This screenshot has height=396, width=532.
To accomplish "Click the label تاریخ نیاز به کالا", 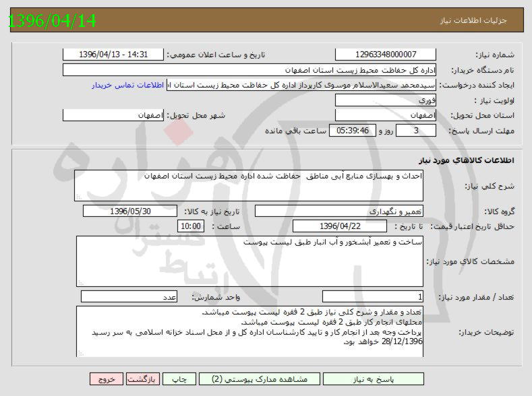I will 212,211.
